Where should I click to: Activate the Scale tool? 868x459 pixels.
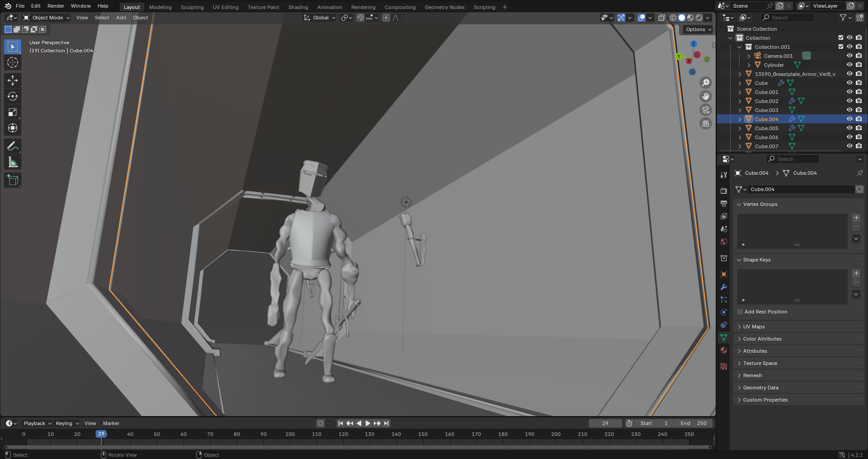pos(13,112)
